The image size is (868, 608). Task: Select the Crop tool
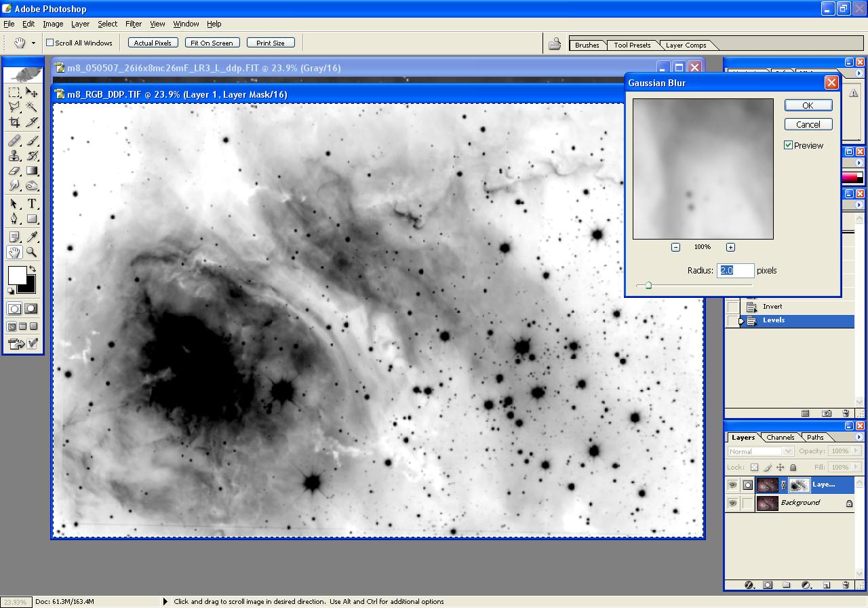(14, 122)
